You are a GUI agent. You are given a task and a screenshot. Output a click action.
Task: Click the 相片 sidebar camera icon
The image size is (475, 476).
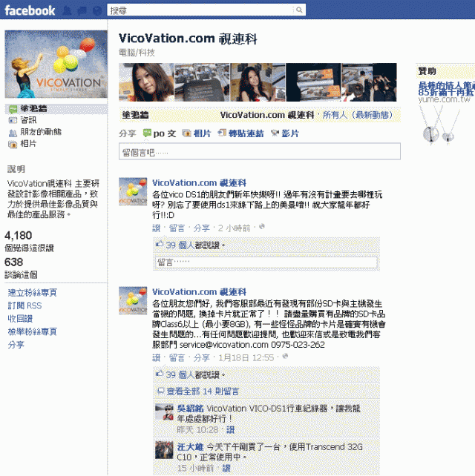click(x=13, y=145)
